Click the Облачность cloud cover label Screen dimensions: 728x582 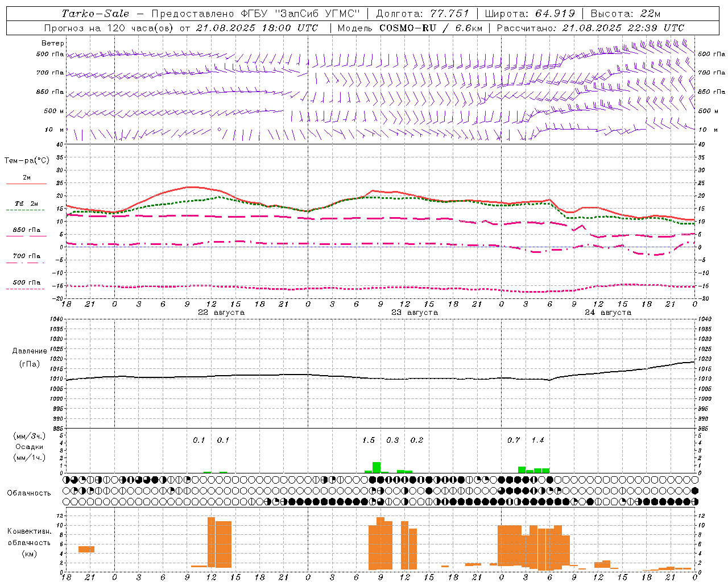[29, 493]
